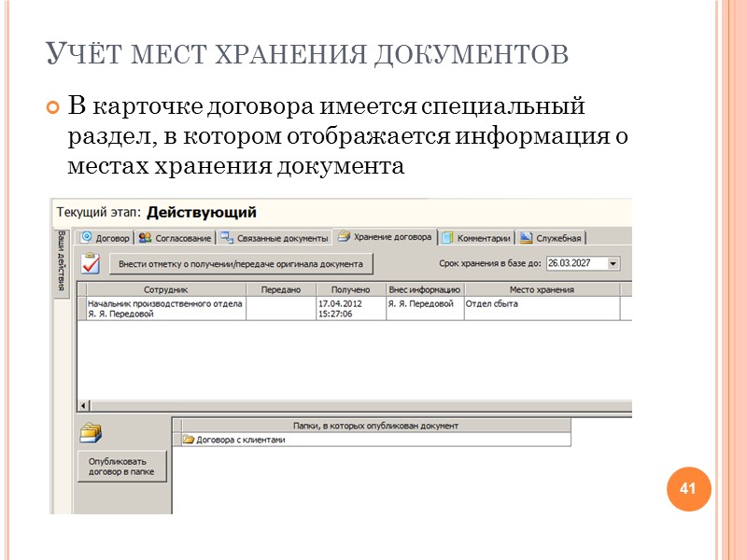The image size is (747, 560).
Task: Click the date field showing 26.03.2027
Action: pos(570,260)
